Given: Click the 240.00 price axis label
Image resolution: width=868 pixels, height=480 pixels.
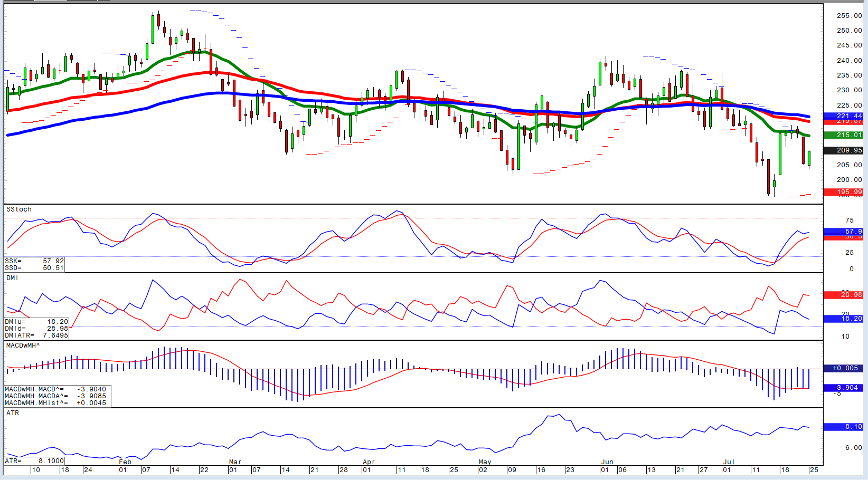Looking at the screenshot, I should (850, 61).
